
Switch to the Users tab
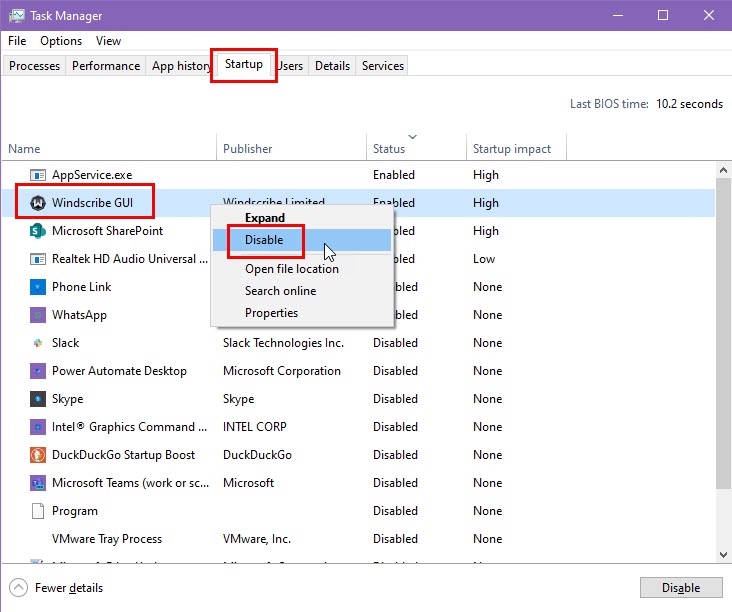point(290,66)
